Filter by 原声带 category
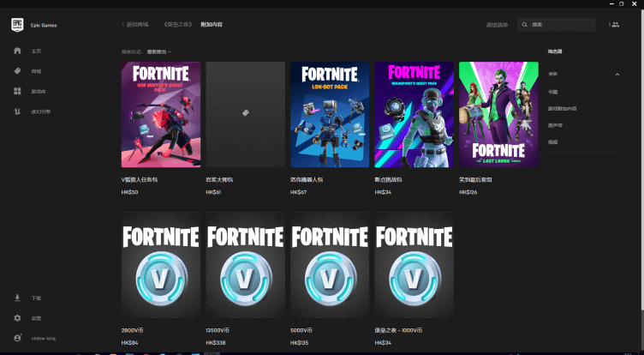 pos(555,125)
